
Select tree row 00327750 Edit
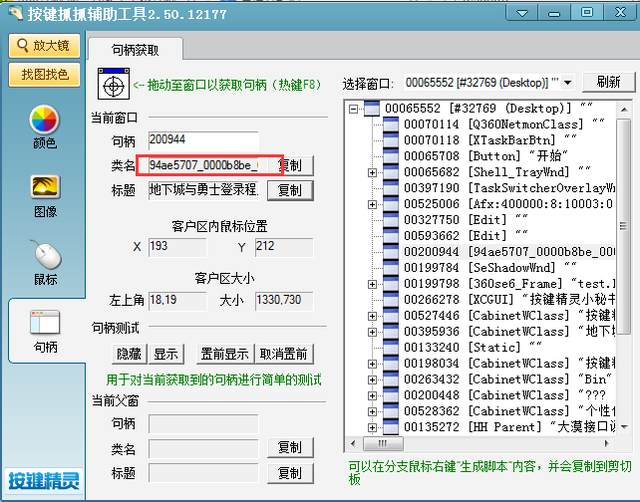465,220
